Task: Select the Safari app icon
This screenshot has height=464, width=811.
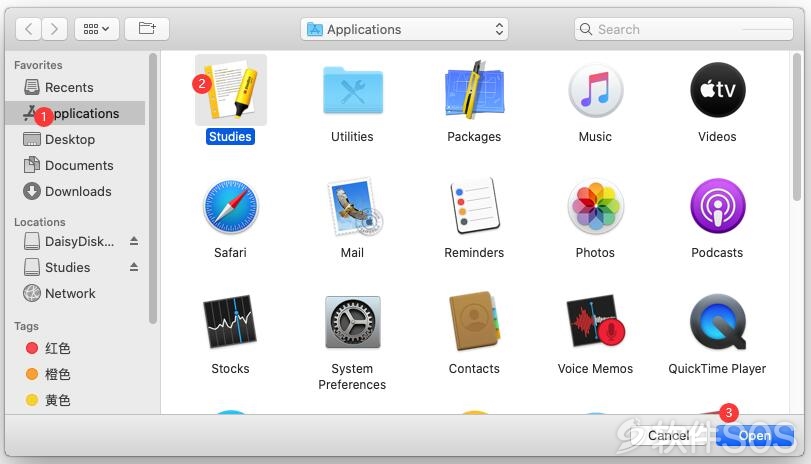Action: [231, 207]
